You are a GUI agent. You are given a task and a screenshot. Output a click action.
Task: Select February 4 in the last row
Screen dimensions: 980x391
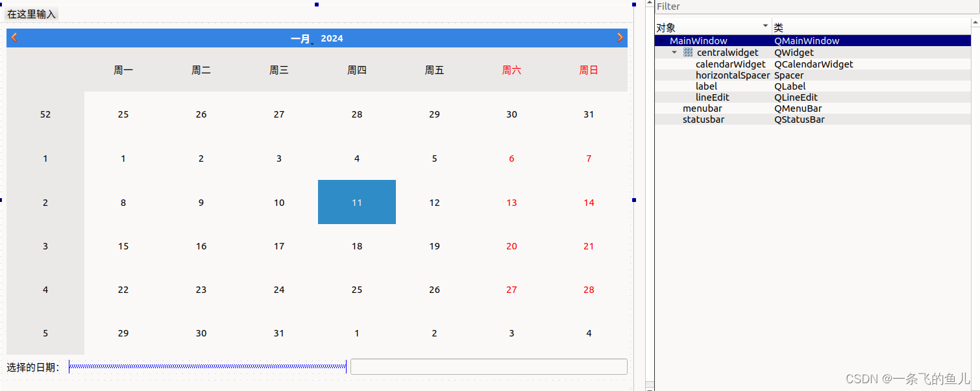[589, 333]
